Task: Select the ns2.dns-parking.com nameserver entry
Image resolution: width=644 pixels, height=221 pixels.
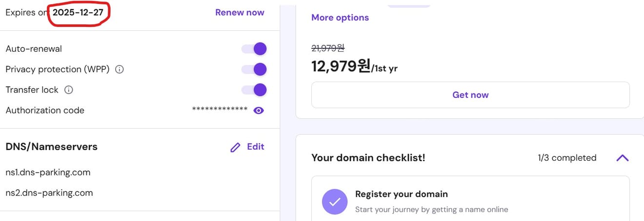Action: click(x=49, y=193)
